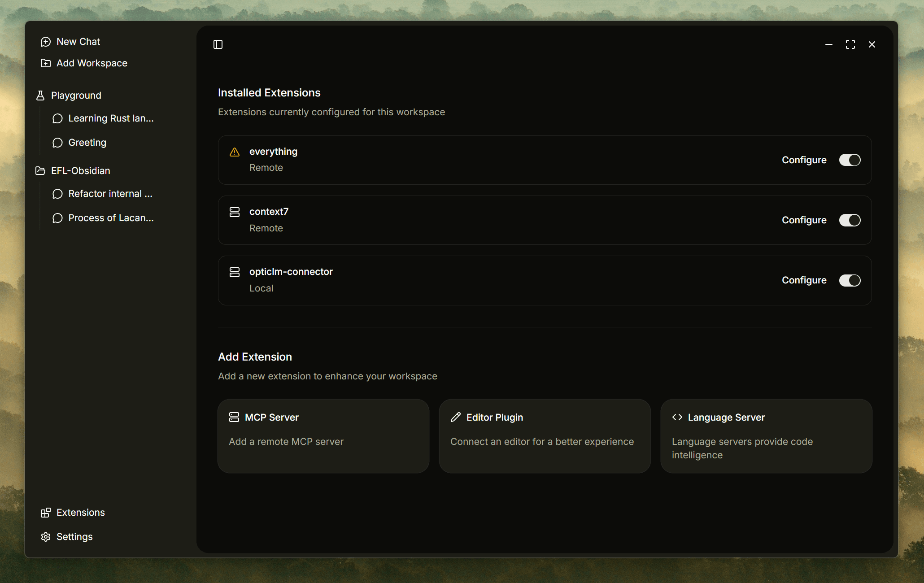924x583 pixels.
Task: Collapse the EFL-Obsidian workspace folder
Action: (80, 171)
